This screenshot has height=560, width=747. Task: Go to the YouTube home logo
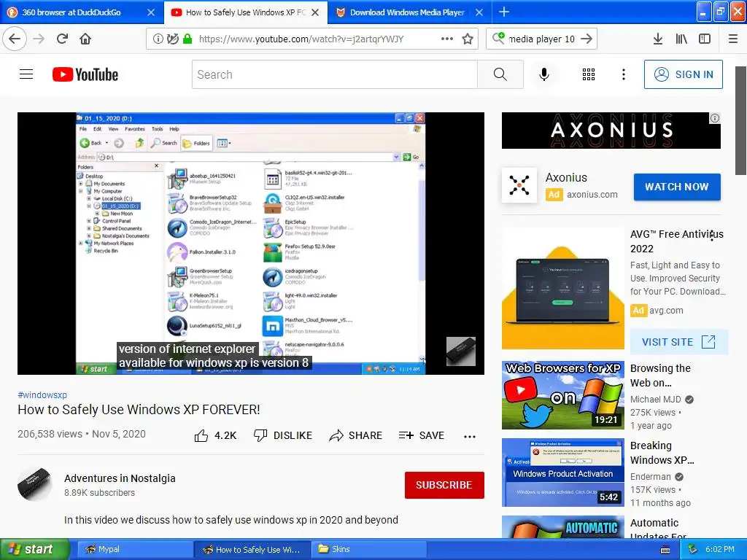click(85, 74)
